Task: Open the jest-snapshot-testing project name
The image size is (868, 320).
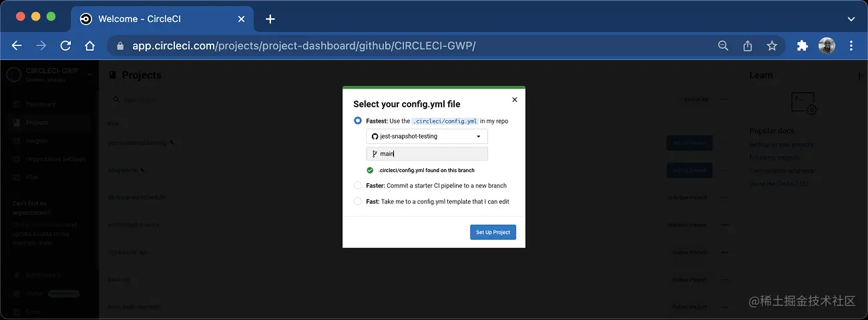Action: click(137, 143)
